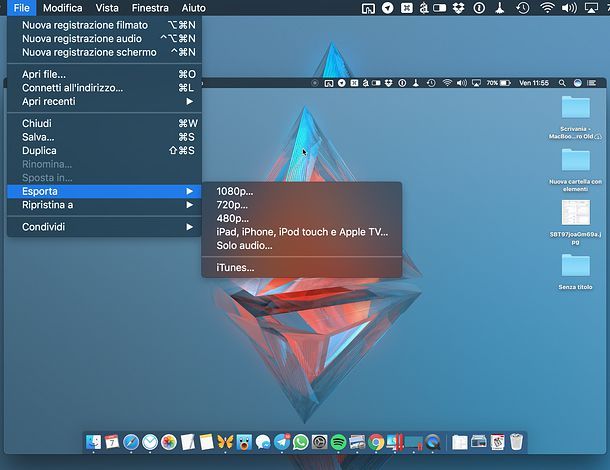The image size is (610, 470).
Task: Open the Modifica menu
Action: [63, 8]
